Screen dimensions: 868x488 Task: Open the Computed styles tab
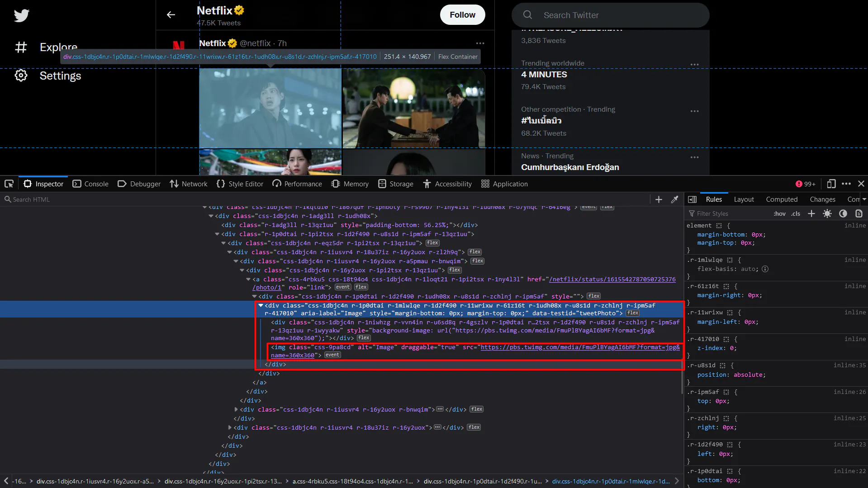coord(782,199)
